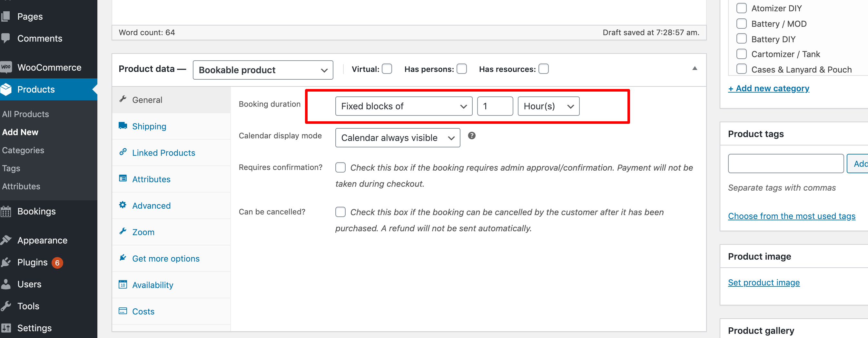The image size is (868, 338).
Task: Open the Linked Products tab
Action: point(171,153)
